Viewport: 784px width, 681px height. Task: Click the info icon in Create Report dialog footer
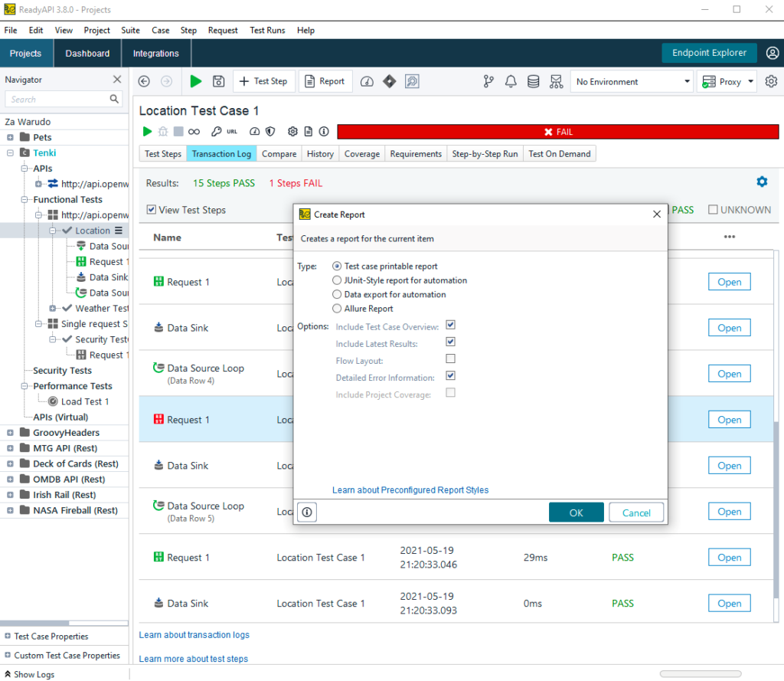click(306, 512)
